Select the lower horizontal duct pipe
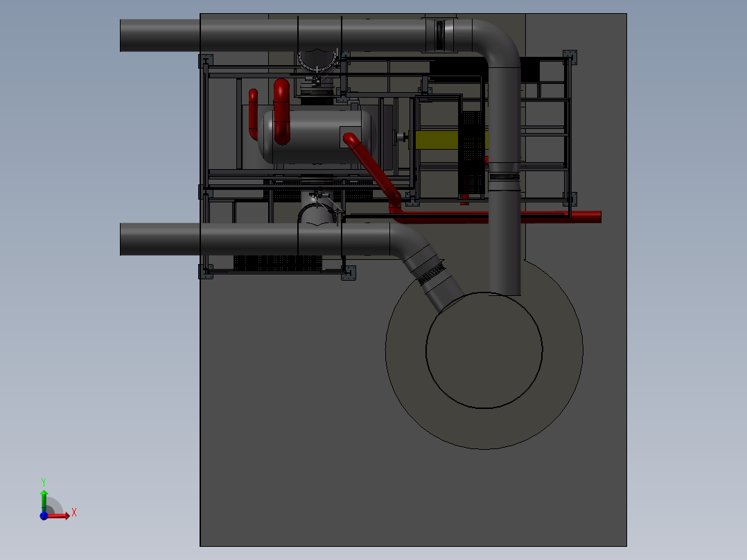Screen dimensions: 747x560 point(255,239)
